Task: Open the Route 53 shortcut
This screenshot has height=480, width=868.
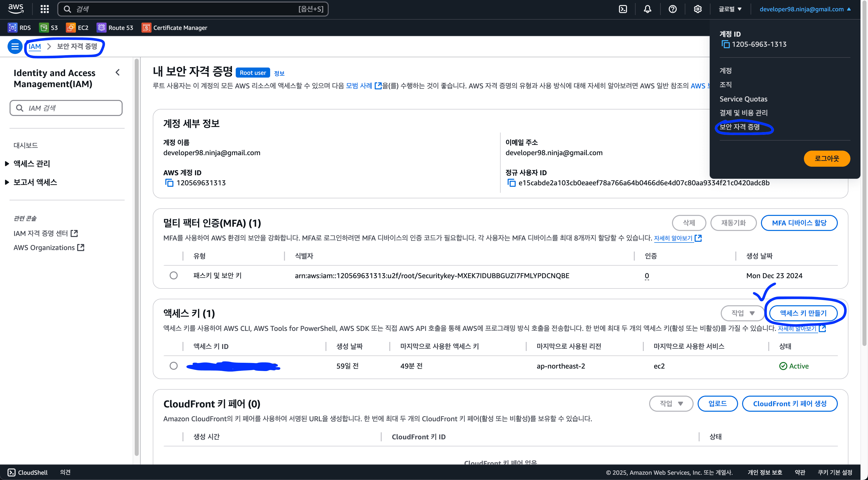Action: (115, 28)
